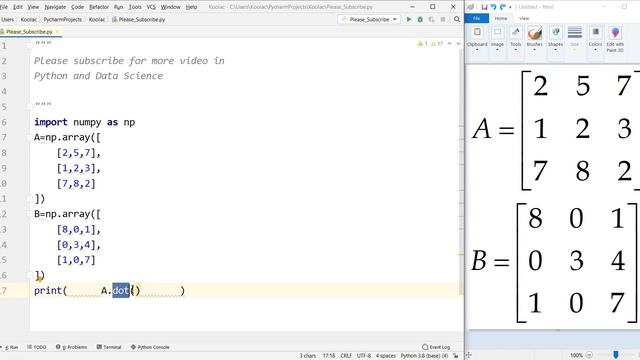Click the Koolac breadcrumb after Users
This screenshot has height=360, width=640.
[29, 19]
